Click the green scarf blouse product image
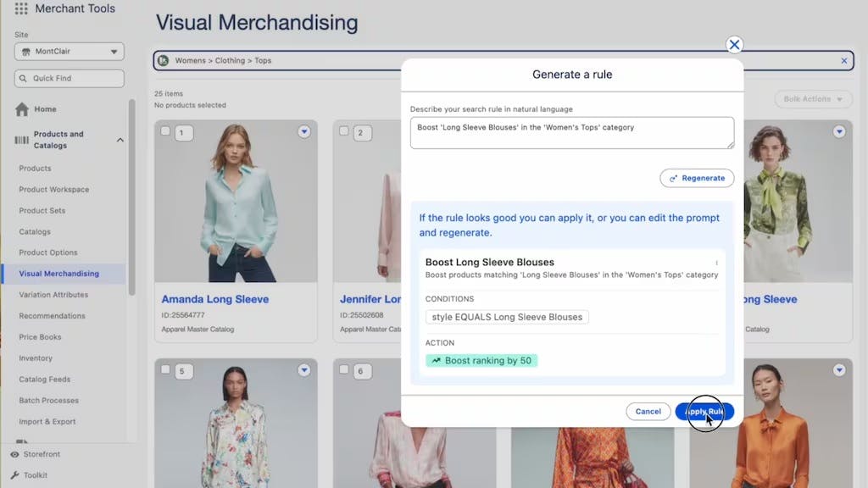Viewport: 868px width, 488px height. click(x=798, y=202)
